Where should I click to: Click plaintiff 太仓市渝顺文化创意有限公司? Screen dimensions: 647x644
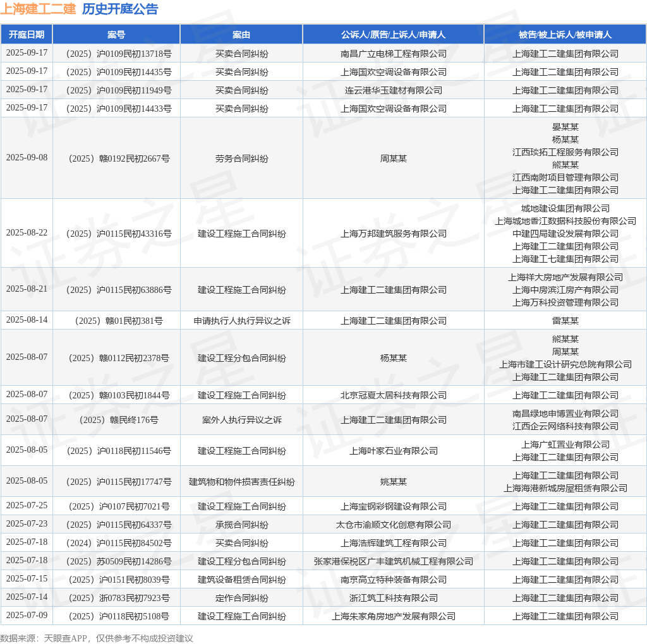point(393,525)
